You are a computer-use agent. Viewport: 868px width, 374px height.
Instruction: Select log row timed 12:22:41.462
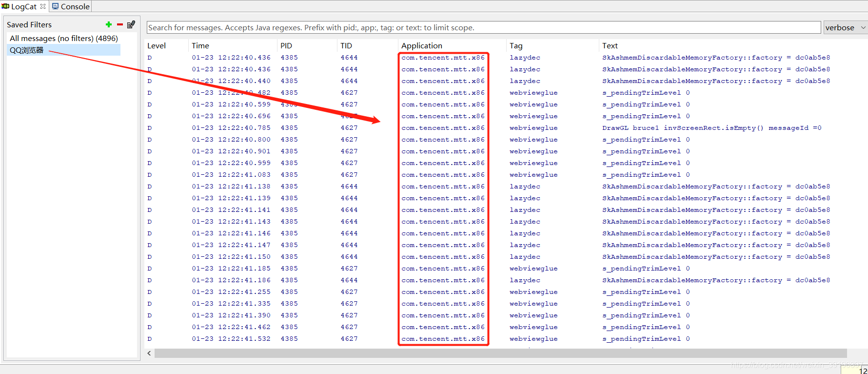(506, 327)
